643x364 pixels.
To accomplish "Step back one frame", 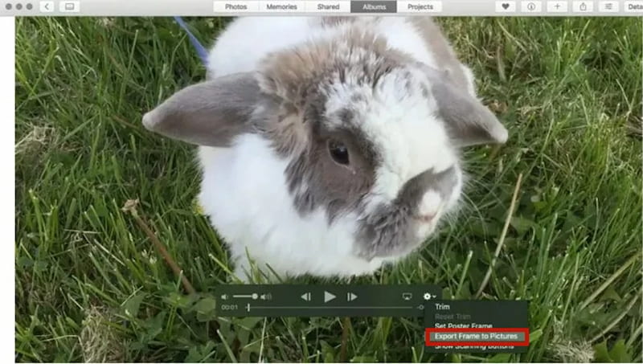I will coord(306,297).
